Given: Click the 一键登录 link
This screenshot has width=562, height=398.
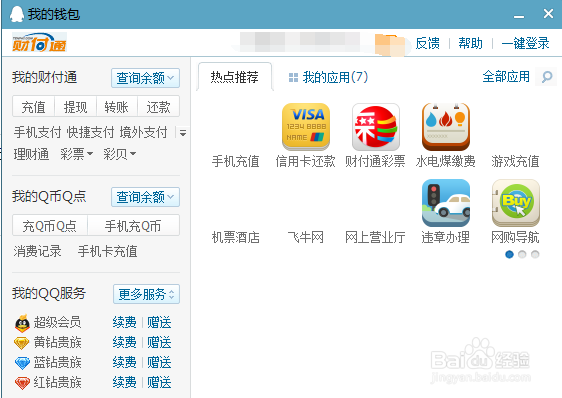Looking at the screenshot, I should (x=525, y=43).
